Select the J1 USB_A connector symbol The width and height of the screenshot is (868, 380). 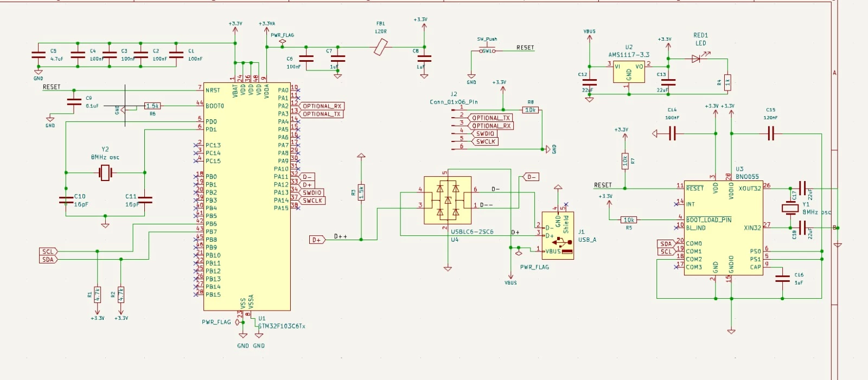[x=558, y=235]
